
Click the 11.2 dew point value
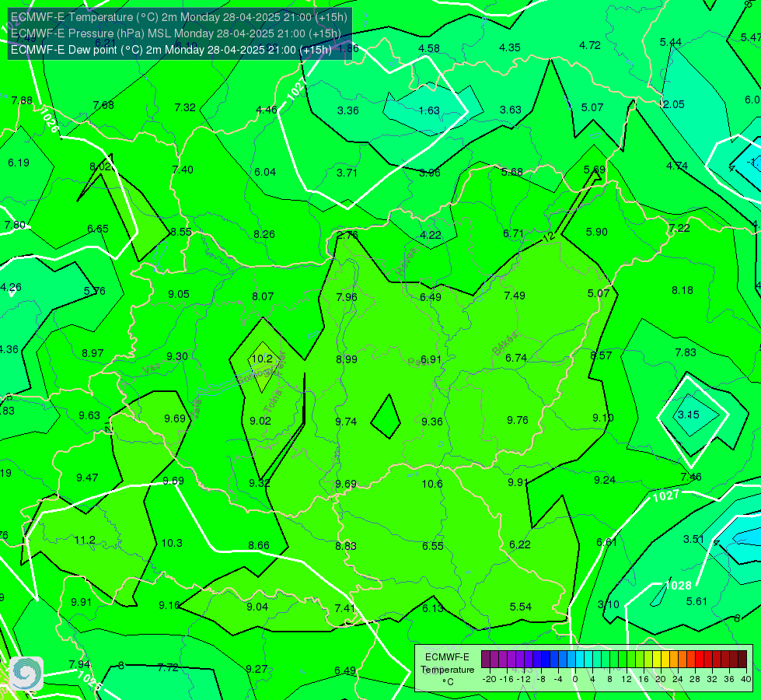85,540
